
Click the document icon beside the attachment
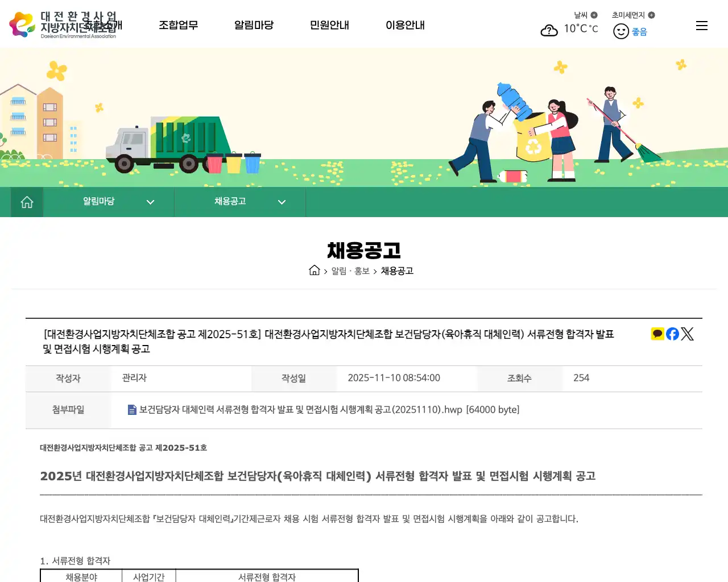pos(131,409)
